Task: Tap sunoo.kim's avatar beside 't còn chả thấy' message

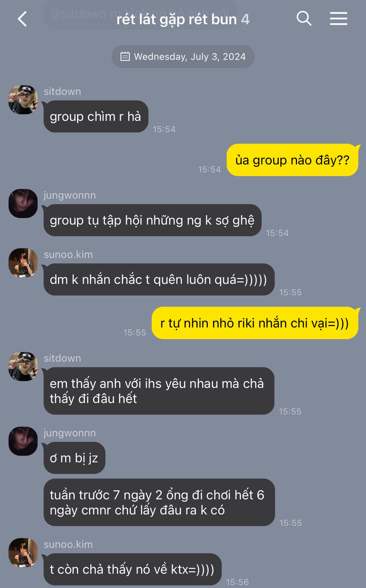Action: coord(23,553)
